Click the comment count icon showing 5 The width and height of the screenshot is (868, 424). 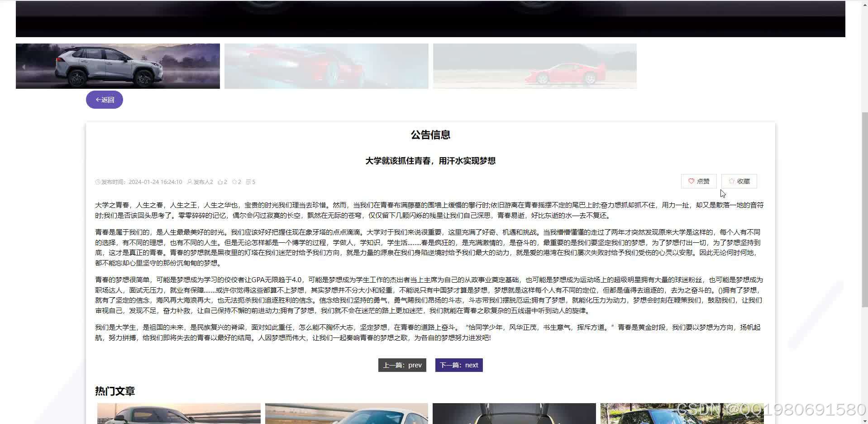(248, 182)
